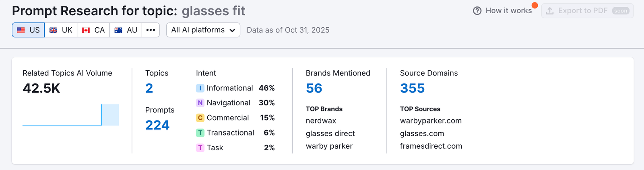Click the Export to PDF button
This screenshot has height=170, width=644.
click(587, 11)
